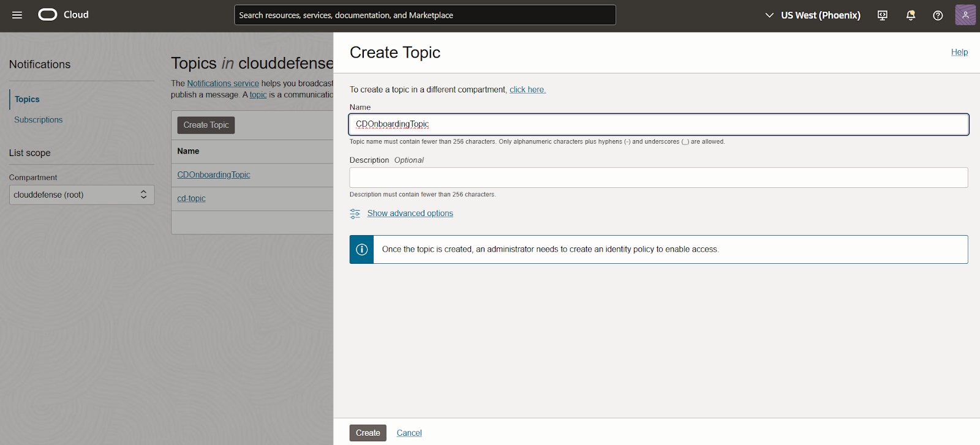Select Topics in the Notifications sidebar
Viewport: 980px width, 445px height.
coord(27,99)
